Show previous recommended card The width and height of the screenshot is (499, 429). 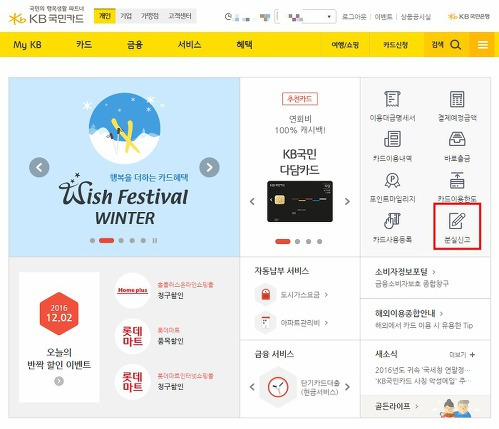point(252,201)
